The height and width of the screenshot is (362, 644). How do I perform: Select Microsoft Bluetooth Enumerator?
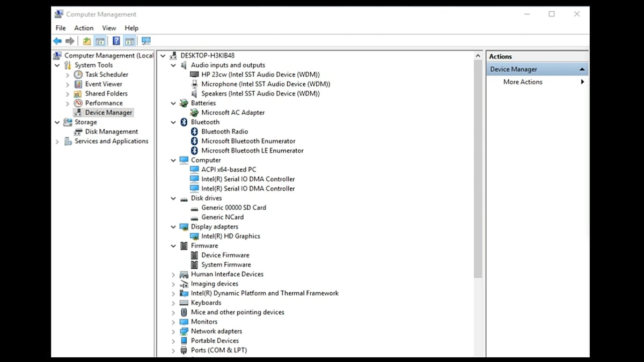[x=248, y=141]
